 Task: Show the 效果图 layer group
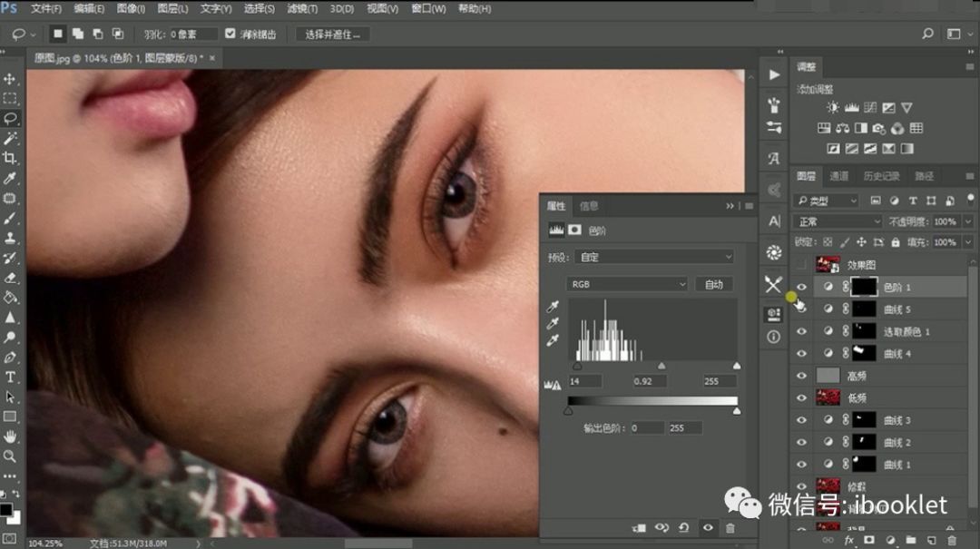(801, 265)
